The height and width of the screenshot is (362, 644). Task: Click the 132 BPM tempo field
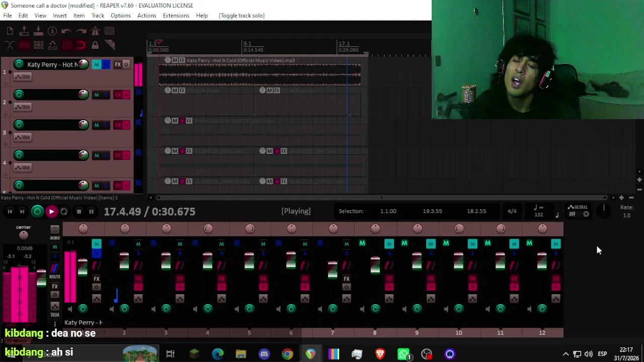click(x=538, y=215)
